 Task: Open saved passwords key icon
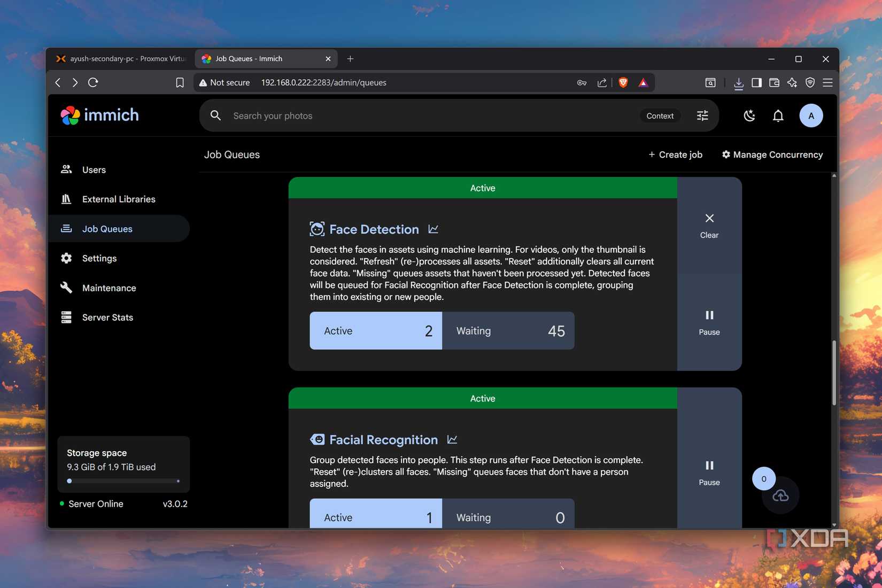click(x=582, y=82)
